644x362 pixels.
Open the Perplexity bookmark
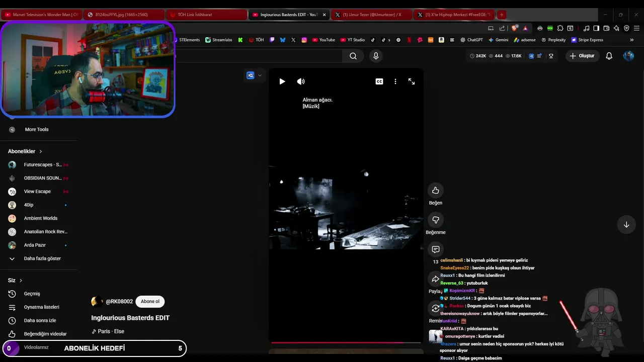tap(553, 40)
